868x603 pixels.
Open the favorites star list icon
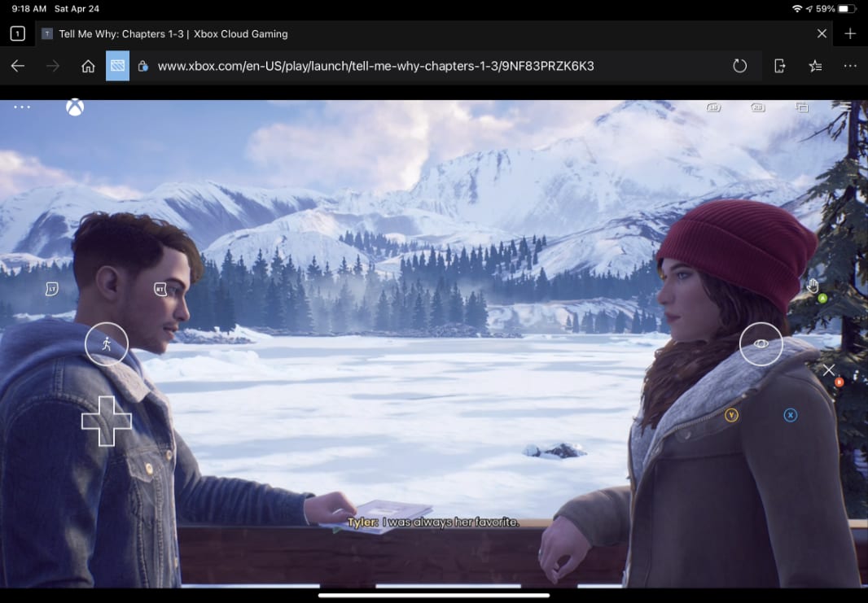click(x=815, y=66)
